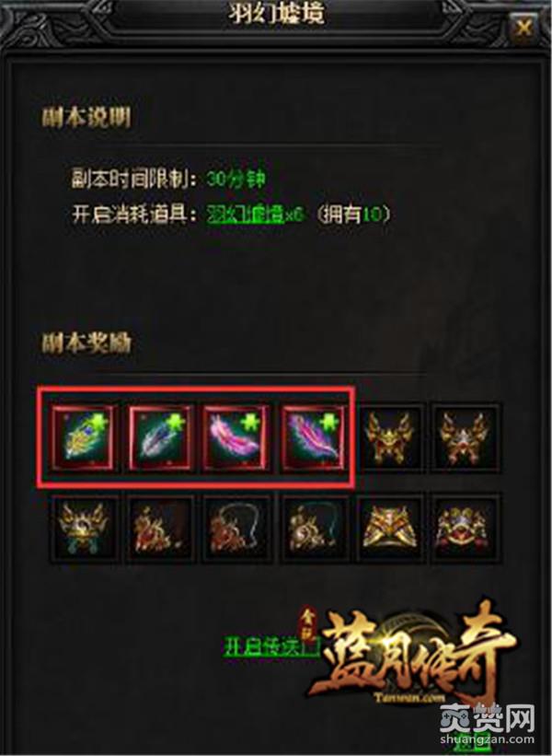This screenshot has width=552, height=756.
Task: Click the 副本说明 section heading
Action: click(x=86, y=117)
